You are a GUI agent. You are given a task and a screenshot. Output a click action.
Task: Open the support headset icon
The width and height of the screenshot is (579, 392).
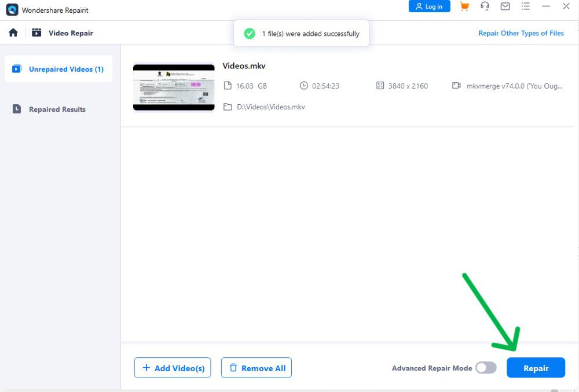tap(485, 6)
